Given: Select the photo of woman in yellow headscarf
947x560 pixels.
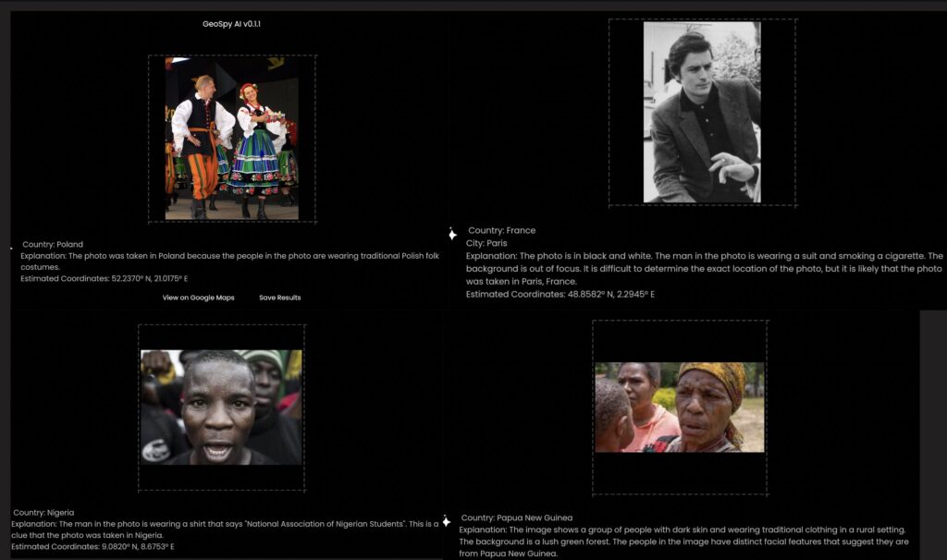Looking at the screenshot, I should tap(680, 407).
